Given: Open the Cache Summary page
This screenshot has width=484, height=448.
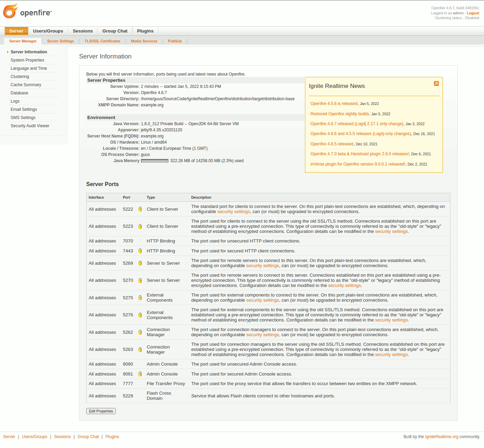Looking at the screenshot, I should (26, 85).
